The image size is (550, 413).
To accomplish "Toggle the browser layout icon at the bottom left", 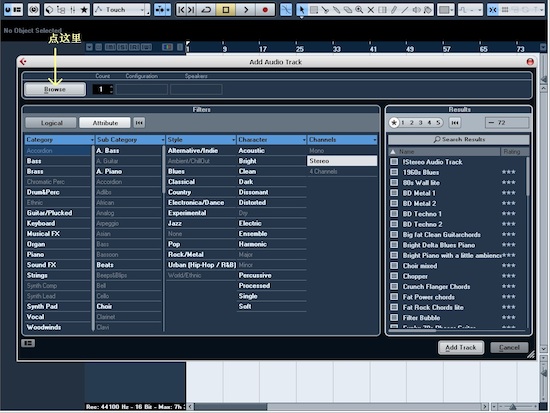I will pos(28,343).
